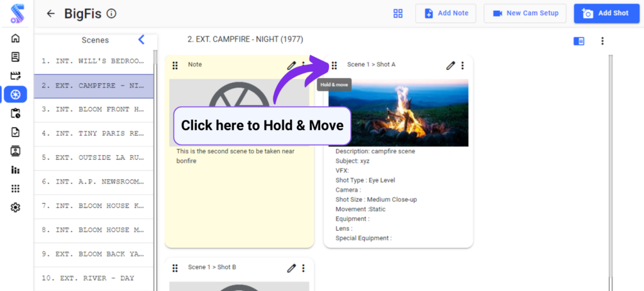Switch to grid view icon in header

point(397,14)
